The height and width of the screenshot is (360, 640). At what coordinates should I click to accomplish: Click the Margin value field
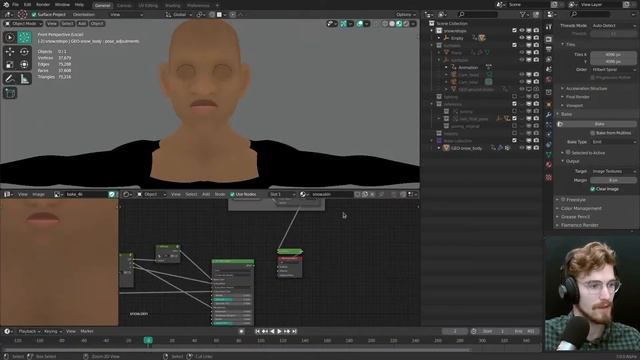pos(613,180)
